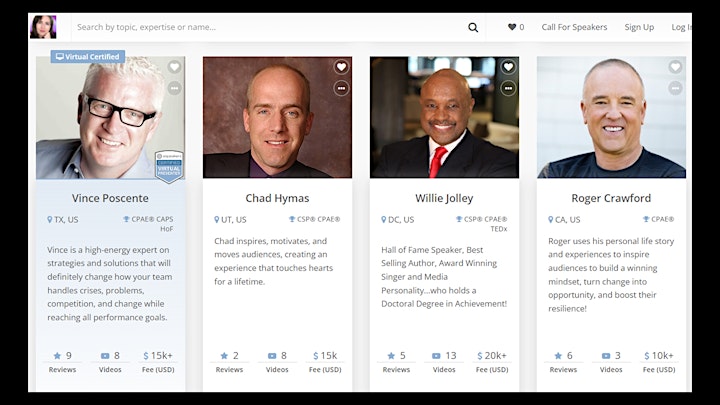This screenshot has width=720, height=405.
Task: Click the Virtual Certified badge label
Action: (88, 56)
